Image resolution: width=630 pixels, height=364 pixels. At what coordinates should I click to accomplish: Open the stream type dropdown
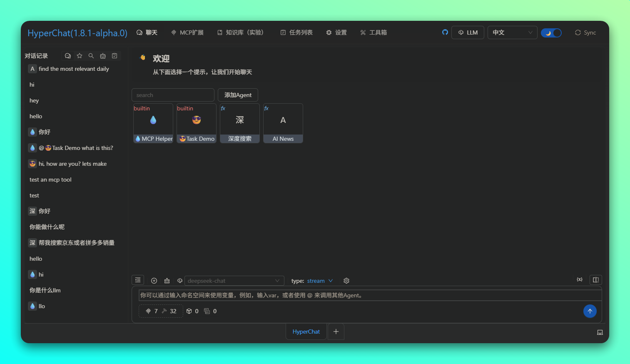coord(320,281)
